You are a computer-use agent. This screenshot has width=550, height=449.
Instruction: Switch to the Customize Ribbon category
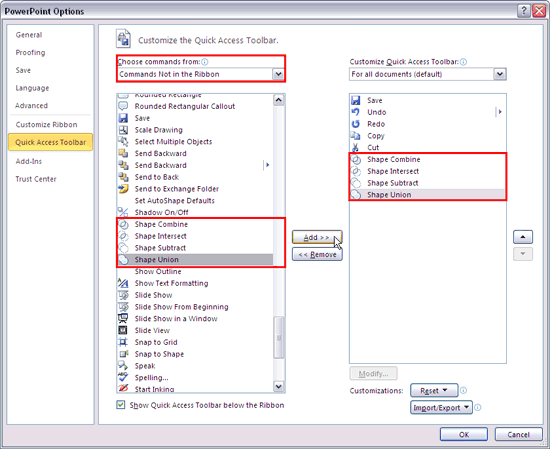tap(46, 125)
